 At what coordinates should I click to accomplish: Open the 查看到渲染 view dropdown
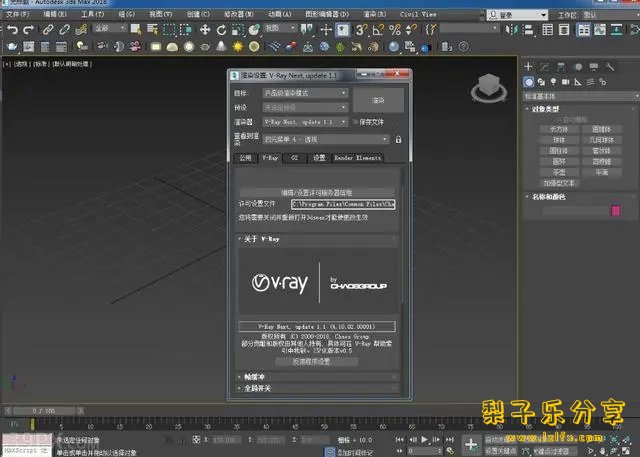click(x=325, y=140)
